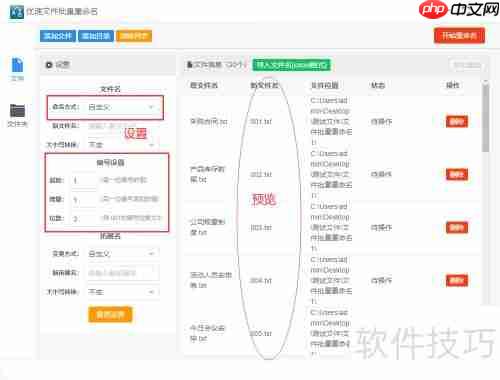Delete the row renamed to 002.txt
500x380 pixels.
tap(457, 174)
